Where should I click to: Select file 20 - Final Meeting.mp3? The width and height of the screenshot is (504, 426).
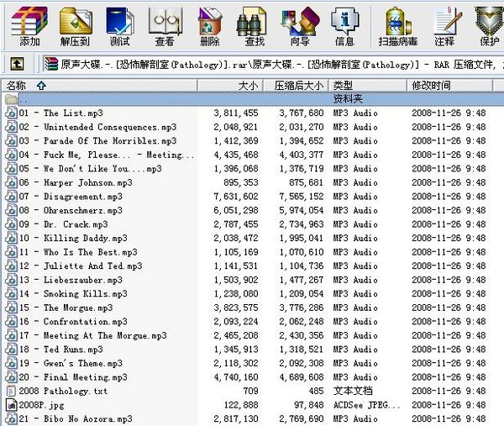click(x=73, y=377)
